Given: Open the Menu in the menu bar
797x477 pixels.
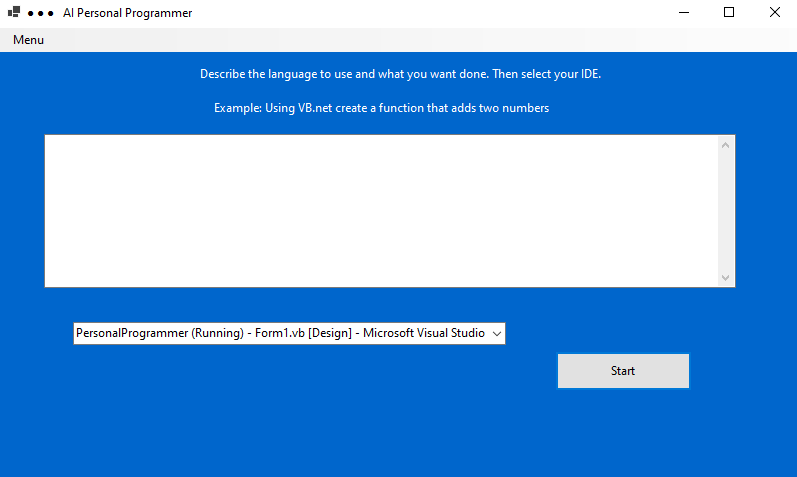Looking at the screenshot, I should (28, 40).
